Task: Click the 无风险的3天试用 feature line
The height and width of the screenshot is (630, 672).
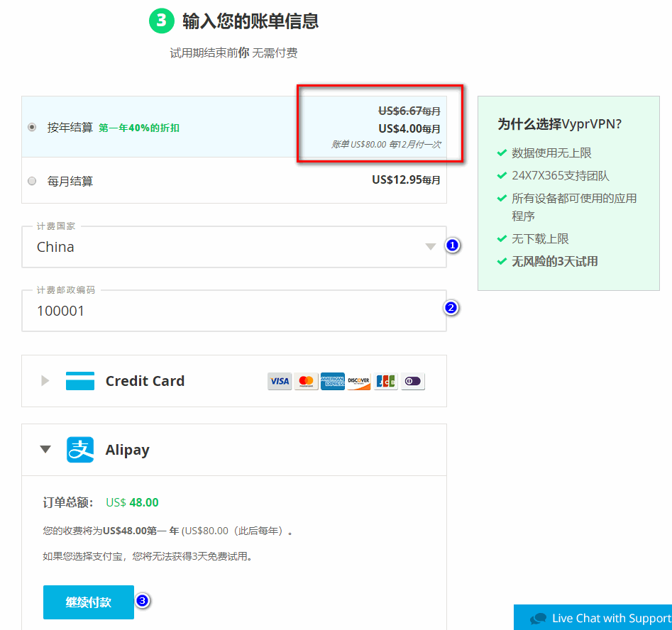Action: [x=555, y=261]
